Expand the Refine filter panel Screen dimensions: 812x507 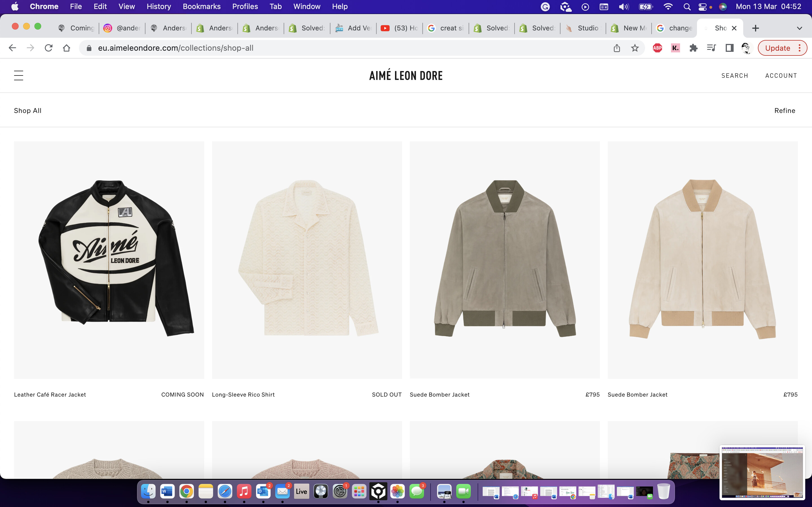[784, 111]
